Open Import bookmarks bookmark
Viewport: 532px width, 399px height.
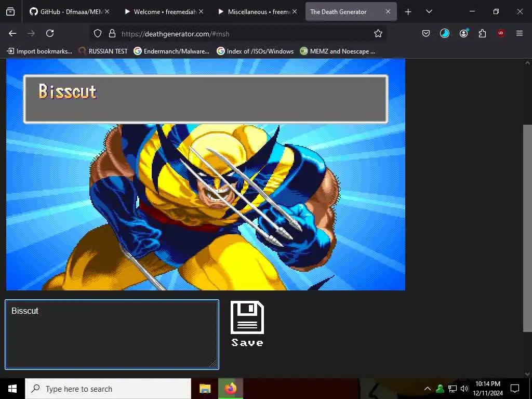coord(39,51)
